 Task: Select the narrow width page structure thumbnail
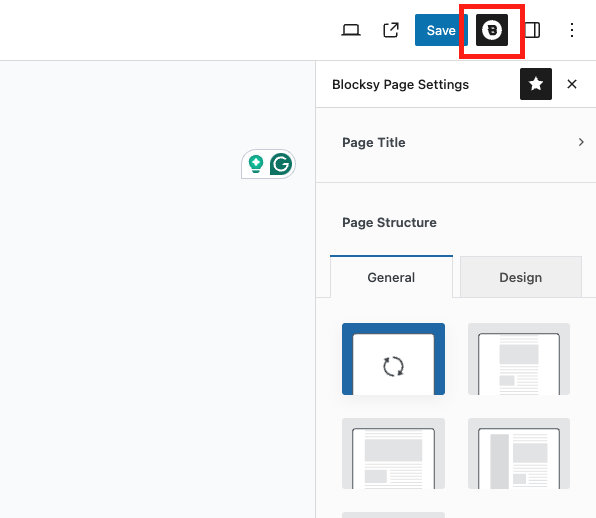519,359
